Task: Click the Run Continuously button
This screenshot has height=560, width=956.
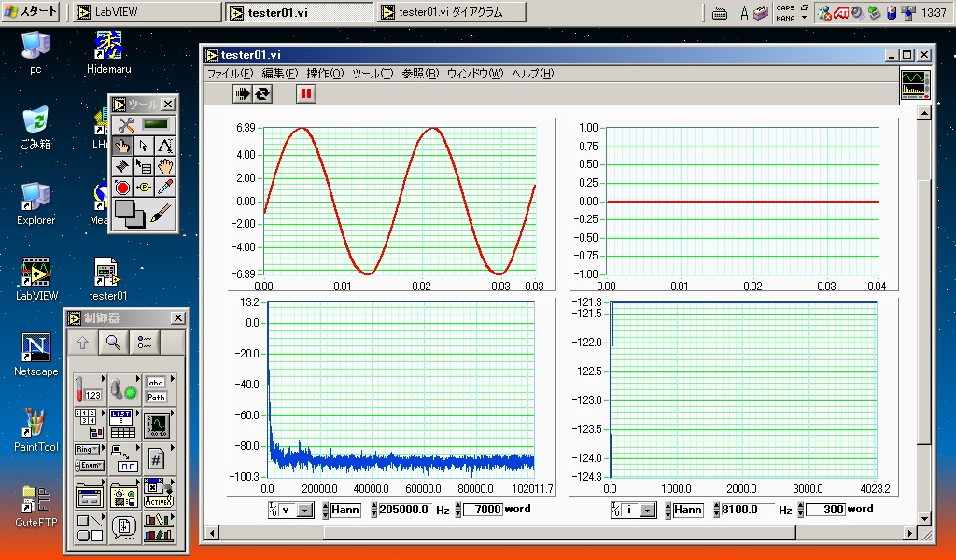Action: [262, 93]
